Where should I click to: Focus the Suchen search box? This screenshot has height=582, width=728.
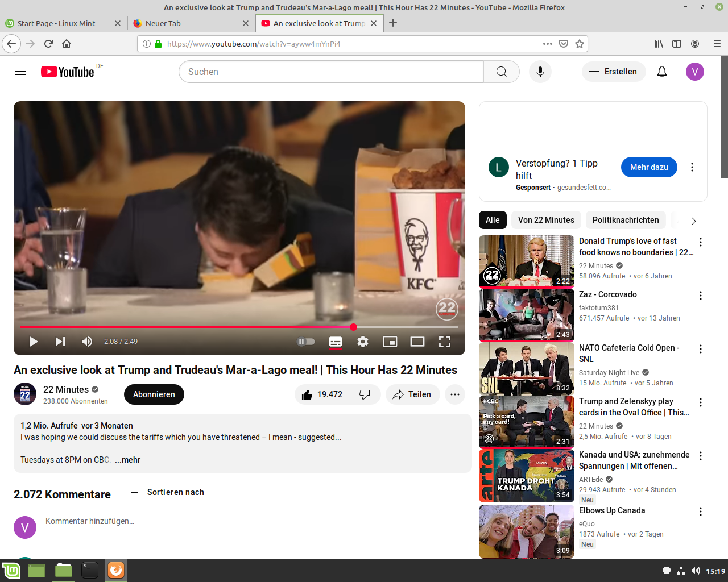coord(331,72)
